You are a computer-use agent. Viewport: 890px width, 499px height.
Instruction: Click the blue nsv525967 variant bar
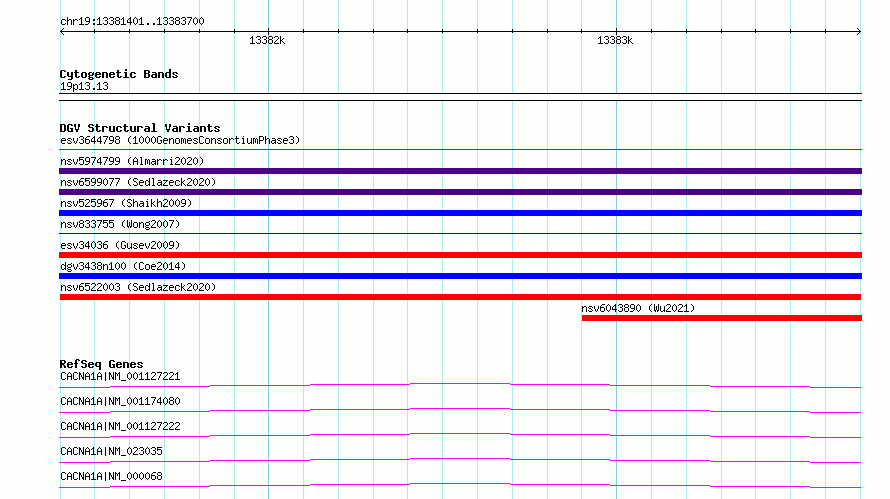coord(460,213)
